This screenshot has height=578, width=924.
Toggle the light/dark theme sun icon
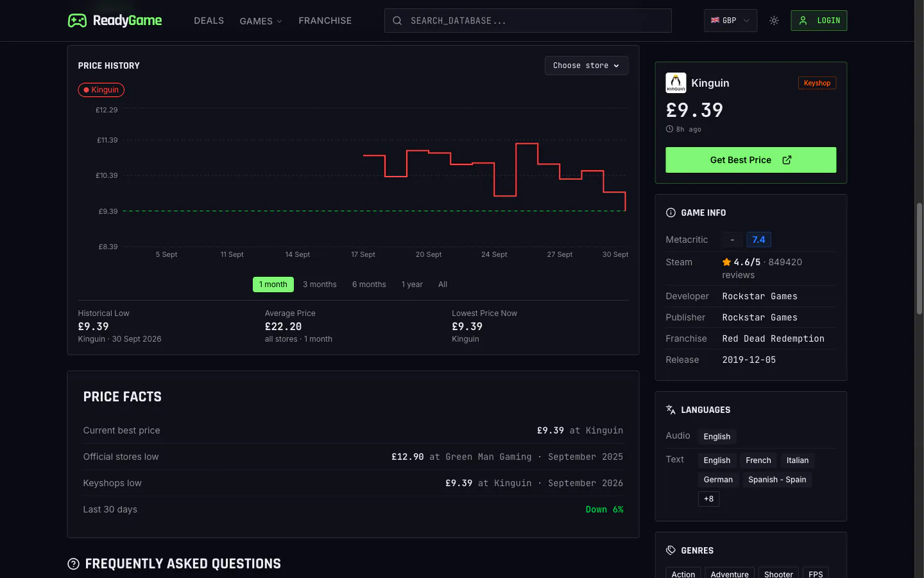(x=774, y=21)
